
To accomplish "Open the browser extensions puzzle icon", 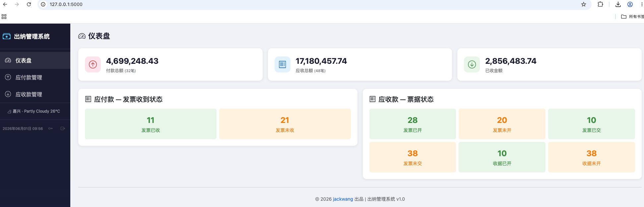I will [x=600, y=4].
